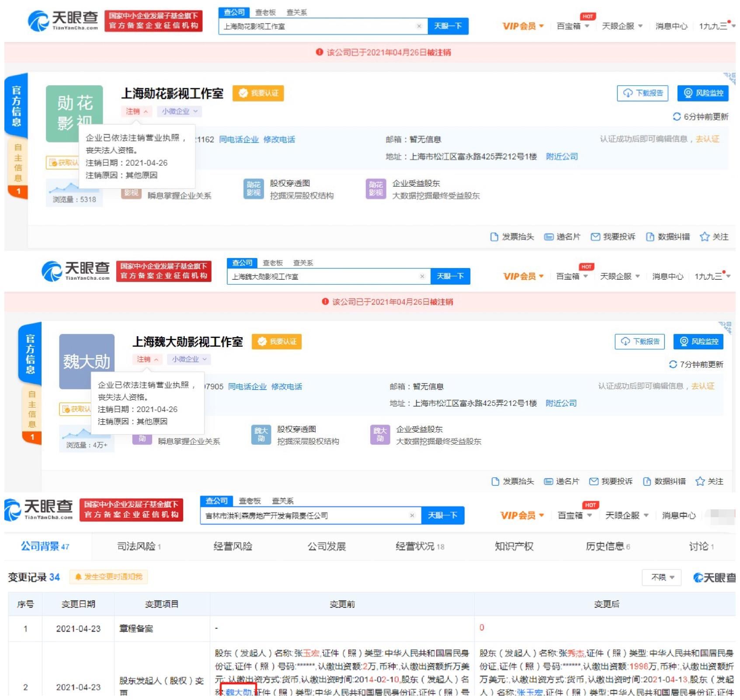
Task: Expand 天眼企服 menu in the top header
Action: (622, 26)
